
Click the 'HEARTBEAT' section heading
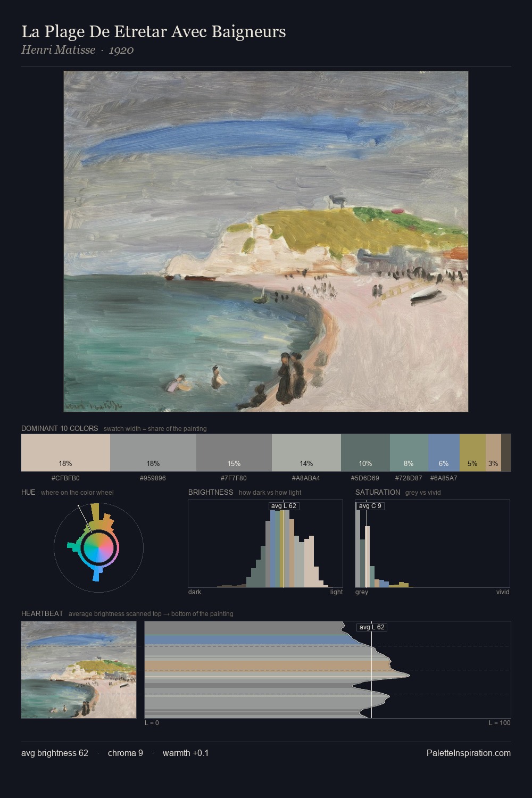(x=42, y=613)
